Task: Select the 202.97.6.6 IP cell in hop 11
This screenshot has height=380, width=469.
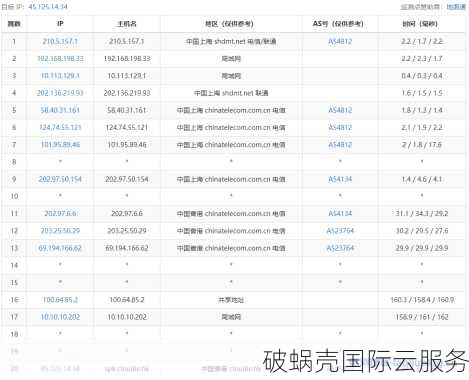Action: (x=60, y=214)
